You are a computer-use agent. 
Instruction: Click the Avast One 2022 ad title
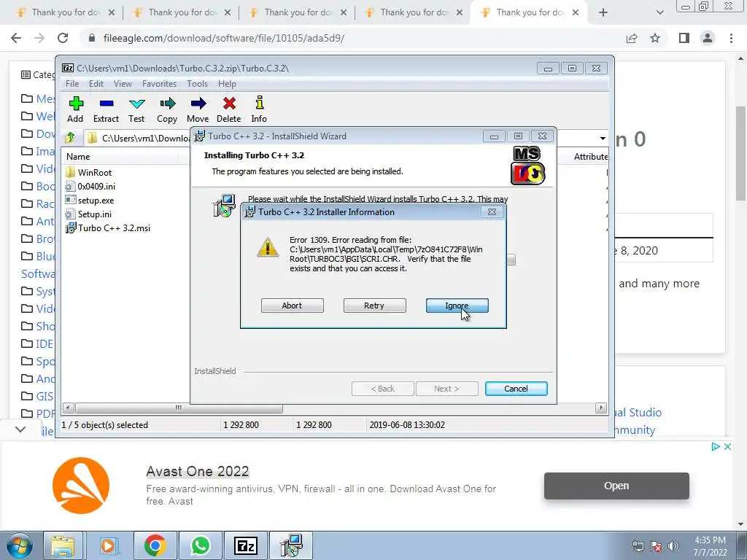click(197, 472)
